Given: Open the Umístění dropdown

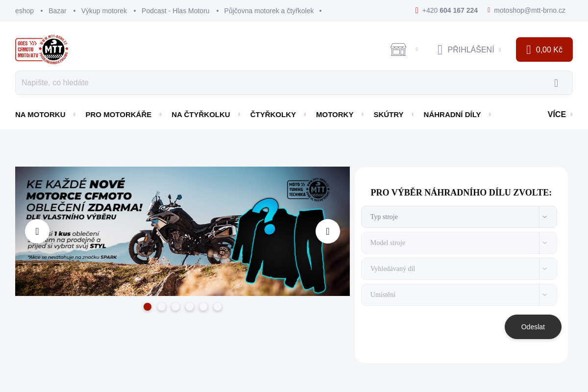Looking at the screenshot, I should pyautogui.click(x=459, y=294).
